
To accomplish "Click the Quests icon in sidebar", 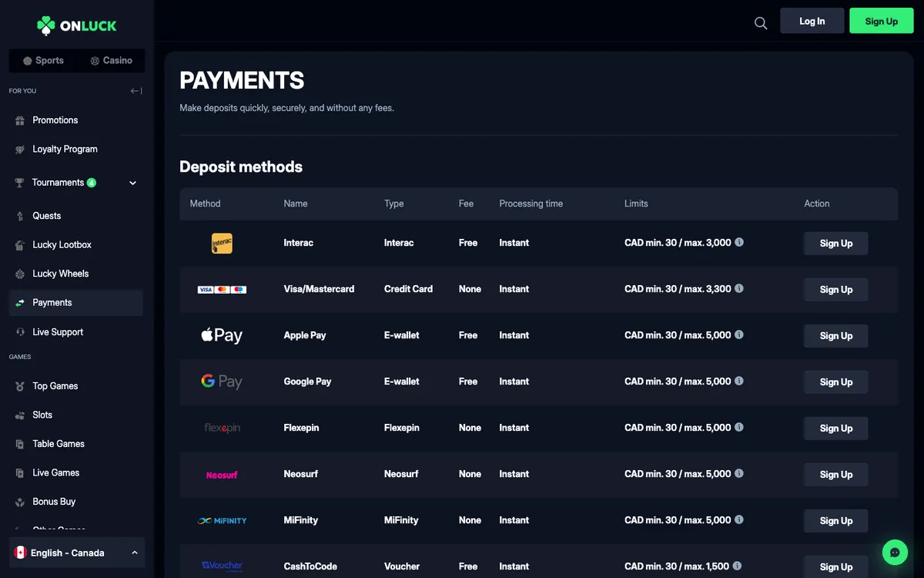I will coord(20,217).
